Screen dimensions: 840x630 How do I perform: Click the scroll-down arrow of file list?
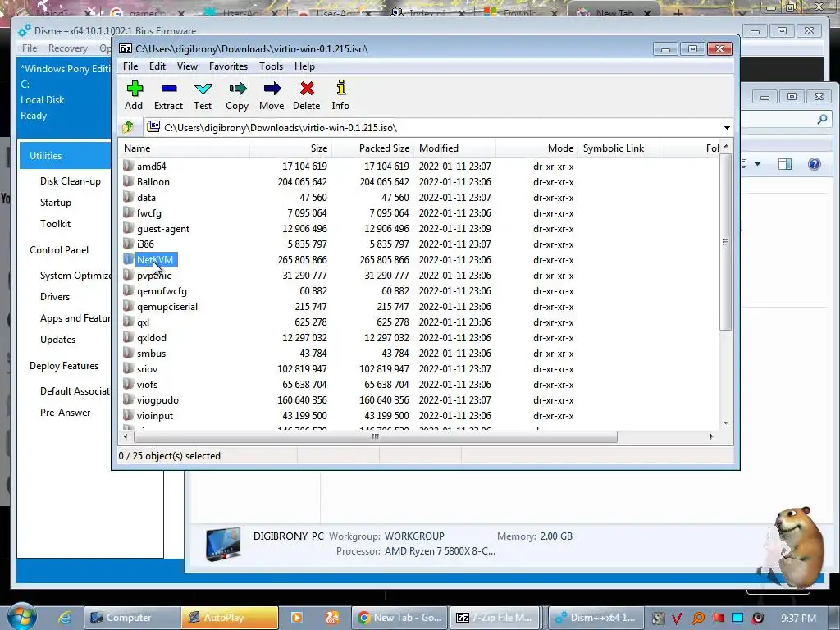[726, 422]
